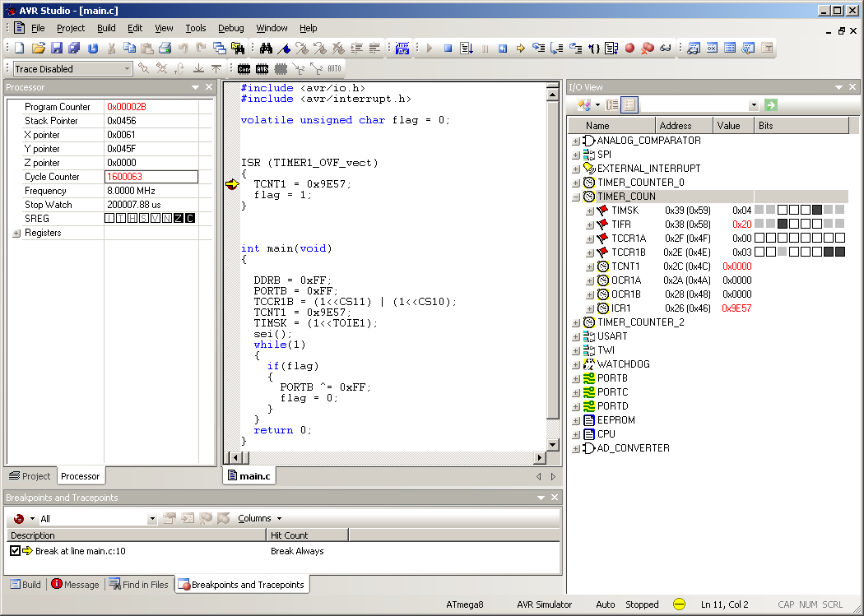Click the Cycle Counter value field

(x=151, y=177)
